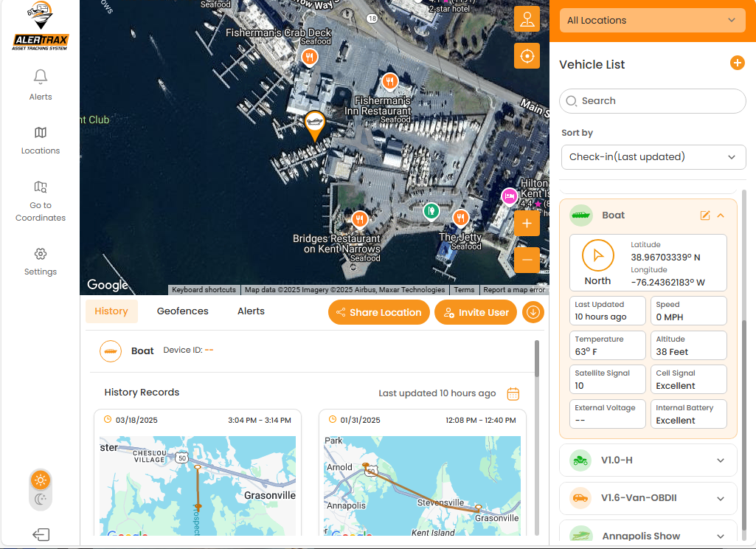Click the download history icon
Viewport: 756px width, 549px height.
coord(533,312)
